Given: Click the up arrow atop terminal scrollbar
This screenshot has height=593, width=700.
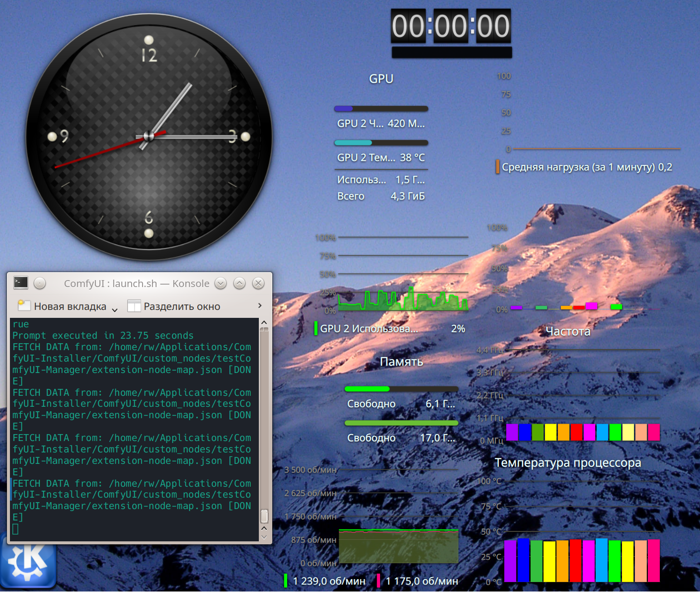Looking at the screenshot, I should click(264, 323).
